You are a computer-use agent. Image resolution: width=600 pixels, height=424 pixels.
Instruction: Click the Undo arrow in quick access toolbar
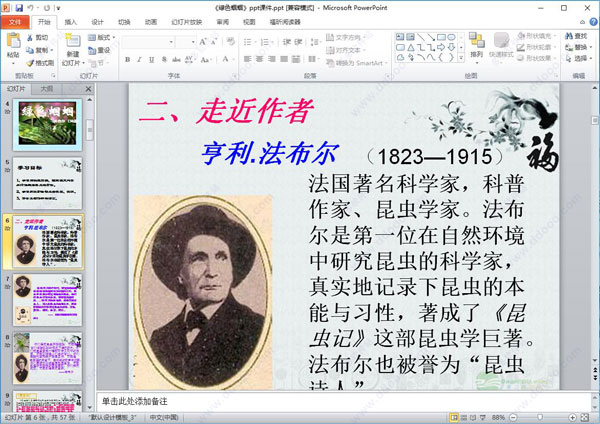pyautogui.click(x=31, y=7)
